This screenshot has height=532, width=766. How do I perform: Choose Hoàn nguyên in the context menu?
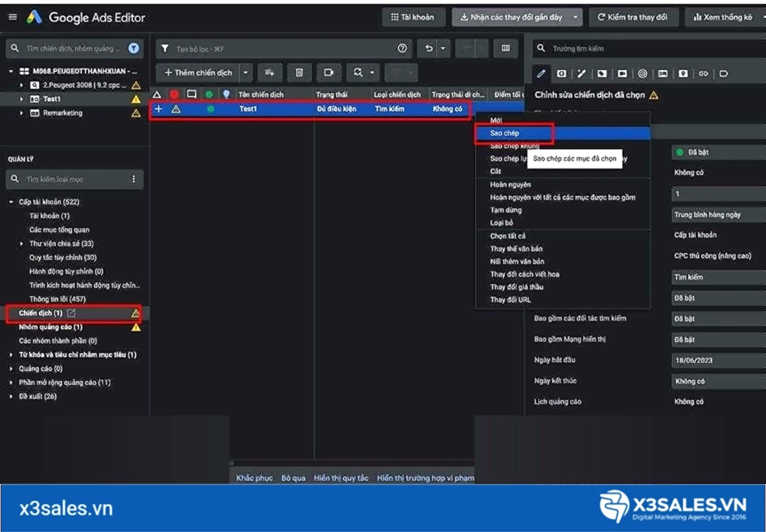563,184
